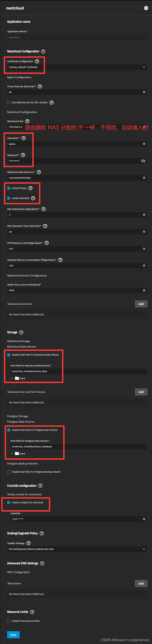152x644 pixels.
Task: Clear the Max Upload Size value
Action: click(x=144, y=215)
